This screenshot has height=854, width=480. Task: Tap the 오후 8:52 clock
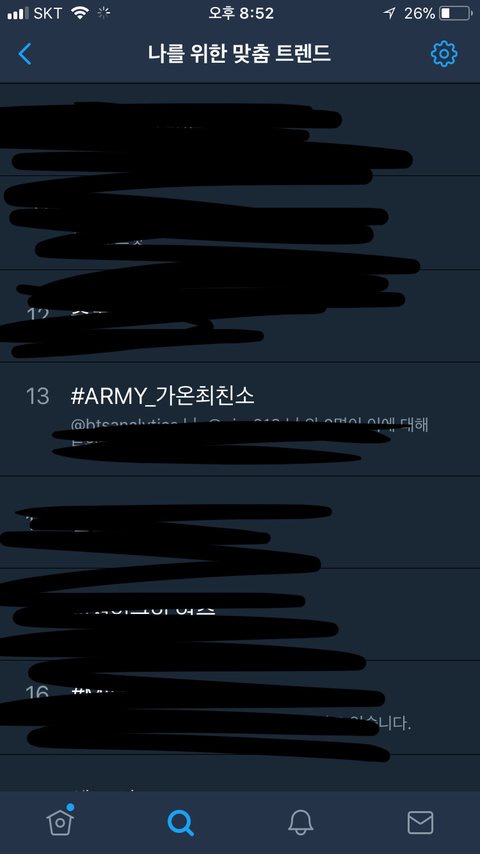(241, 14)
